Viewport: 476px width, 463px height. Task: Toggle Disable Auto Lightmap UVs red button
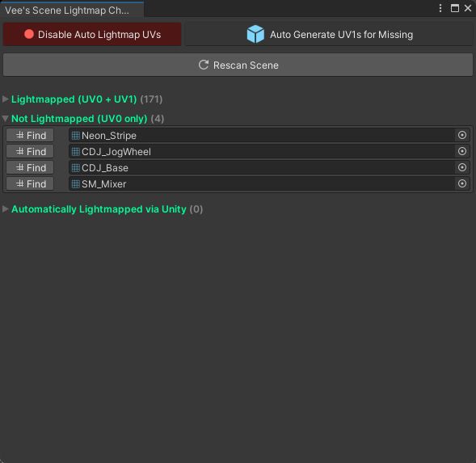tap(92, 34)
